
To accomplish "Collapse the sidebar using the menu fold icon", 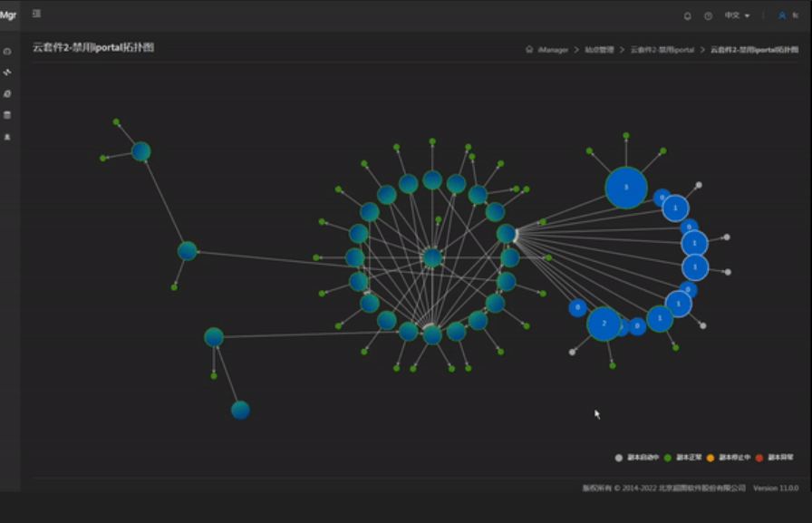I will (36, 15).
